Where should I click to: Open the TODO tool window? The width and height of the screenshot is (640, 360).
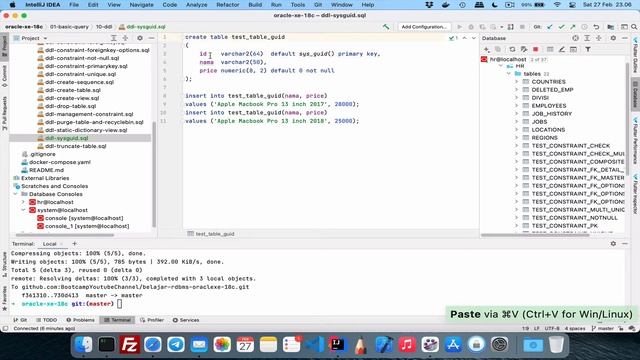(47, 320)
